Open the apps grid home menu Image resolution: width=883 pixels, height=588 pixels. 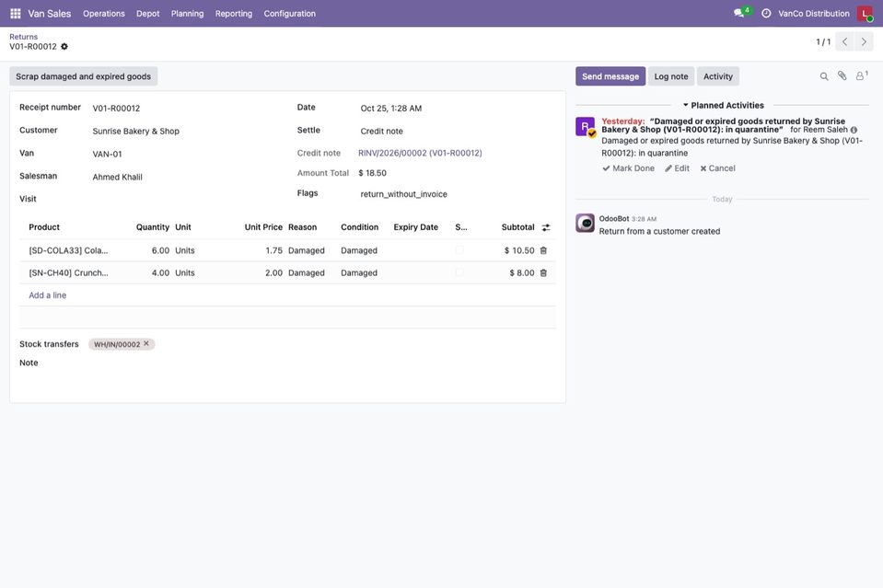click(x=16, y=14)
